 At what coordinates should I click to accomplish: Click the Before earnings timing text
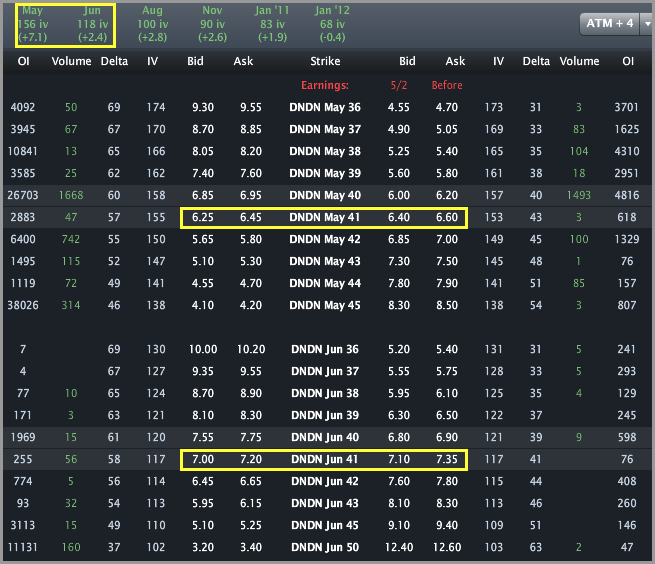pyautogui.click(x=447, y=85)
